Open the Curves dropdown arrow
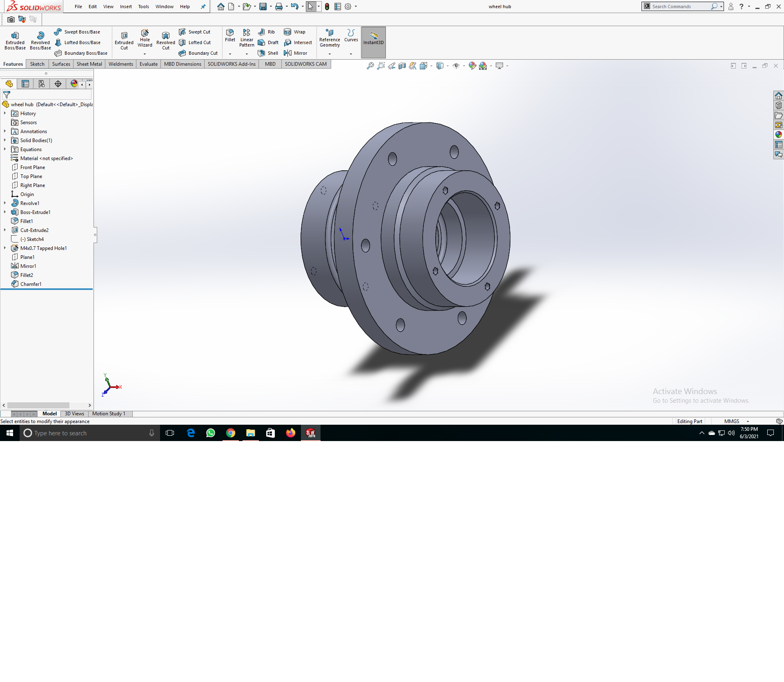 click(351, 54)
